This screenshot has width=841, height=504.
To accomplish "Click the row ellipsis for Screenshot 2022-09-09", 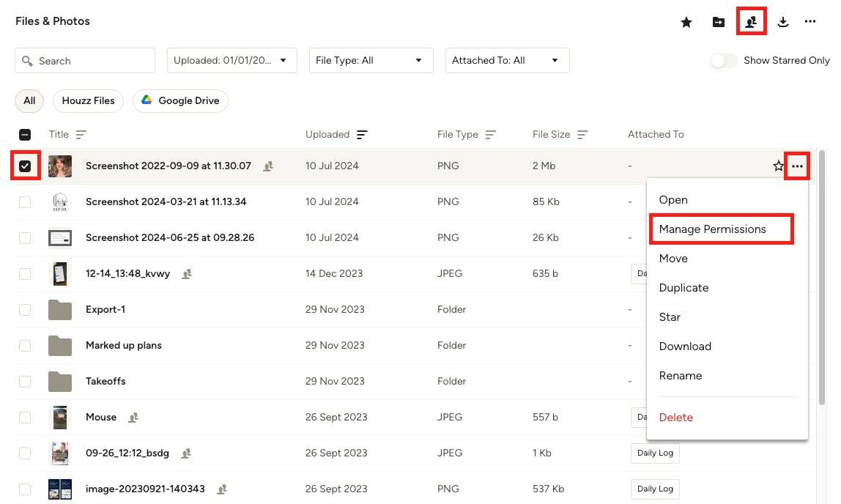I will [797, 166].
